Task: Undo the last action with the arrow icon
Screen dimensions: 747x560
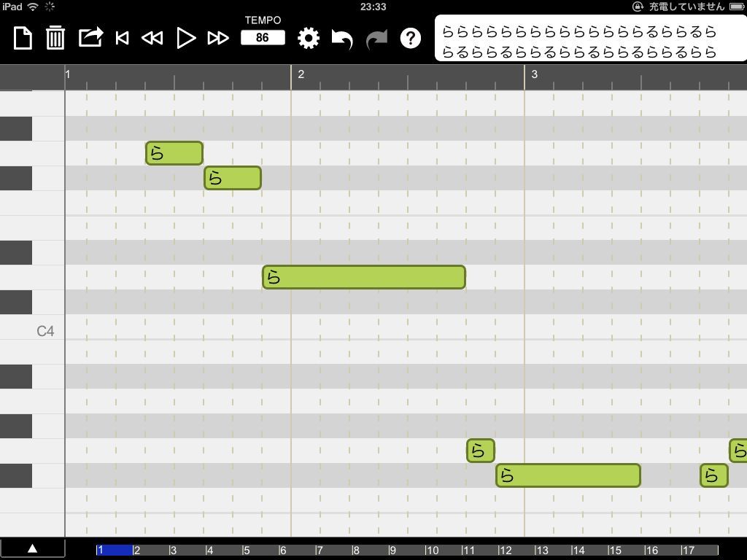Action: click(342, 39)
